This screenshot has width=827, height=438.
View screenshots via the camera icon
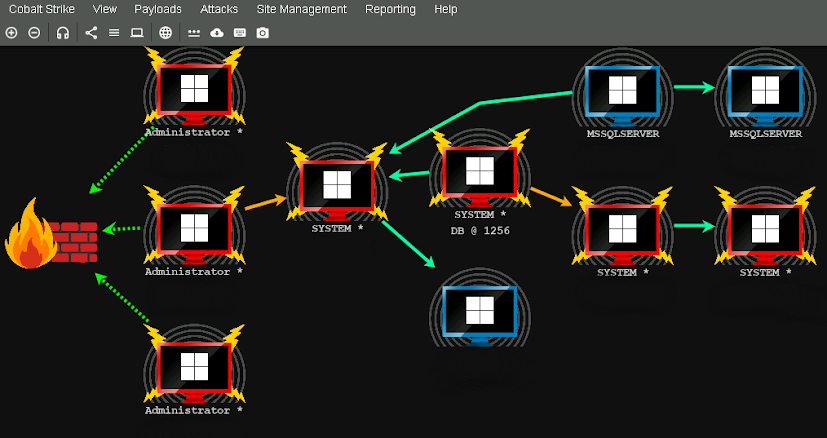262,32
